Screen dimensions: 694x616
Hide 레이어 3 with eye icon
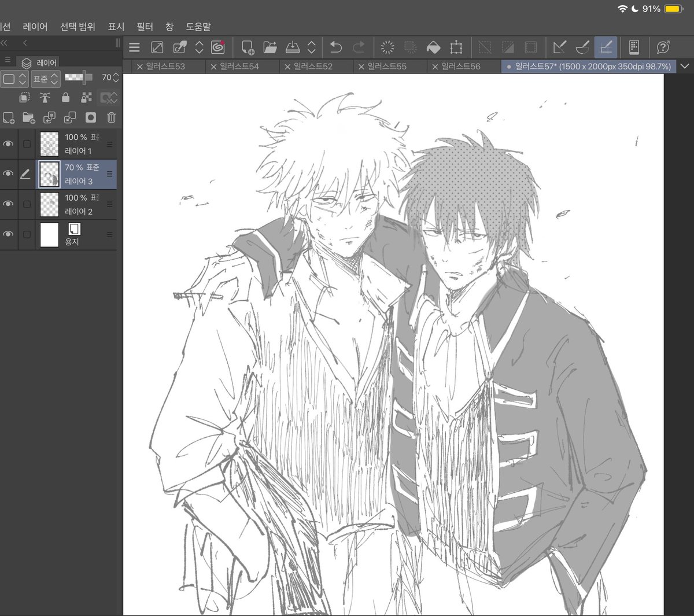pyautogui.click(x=8, y=174)
